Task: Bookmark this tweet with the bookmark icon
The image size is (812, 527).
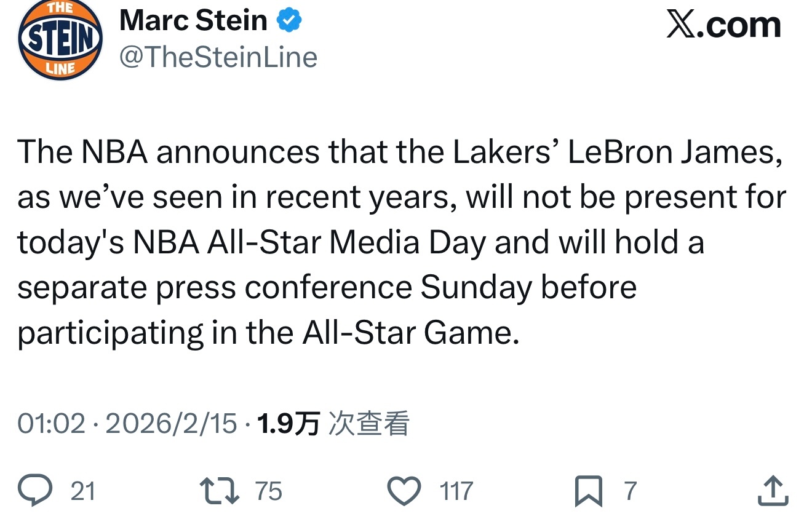Action: pos(587,492)
